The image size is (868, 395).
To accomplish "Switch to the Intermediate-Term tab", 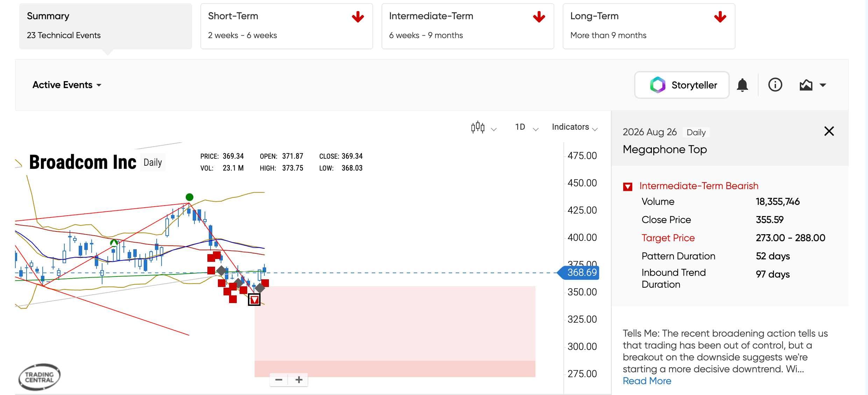I will point(468,26).
